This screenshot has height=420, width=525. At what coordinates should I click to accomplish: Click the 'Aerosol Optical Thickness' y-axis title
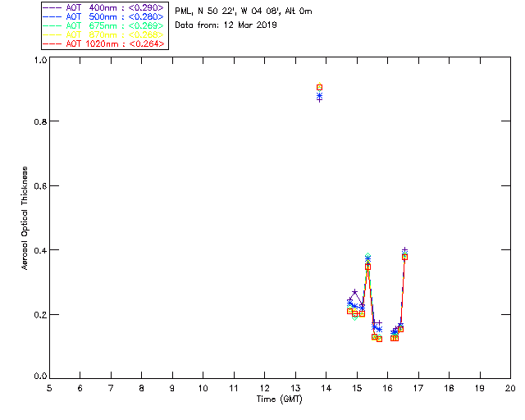pos(25,218)
